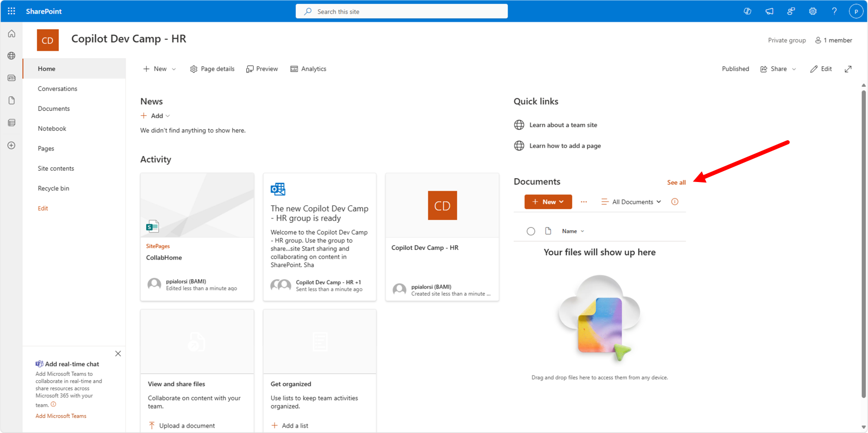The width and height of the screenshot is (868, 433).
Task: Open the news icon in app bar
Action: pyautogui.click(x=11, y=78)
